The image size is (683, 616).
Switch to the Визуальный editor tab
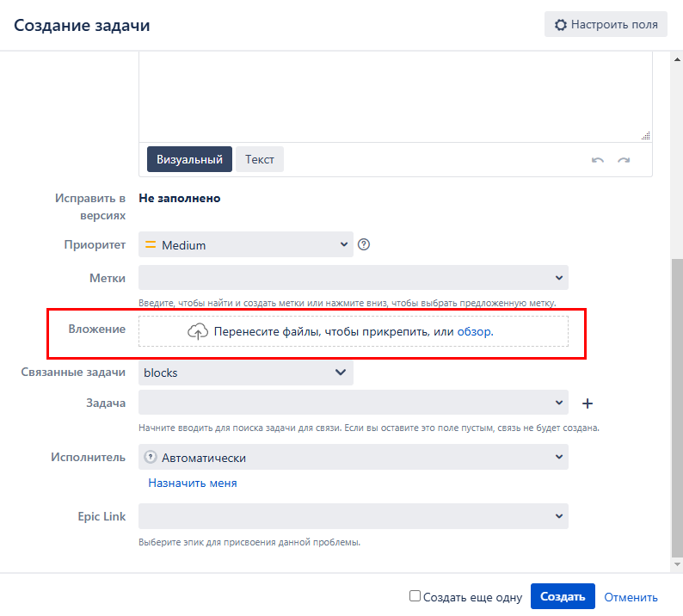189,159
